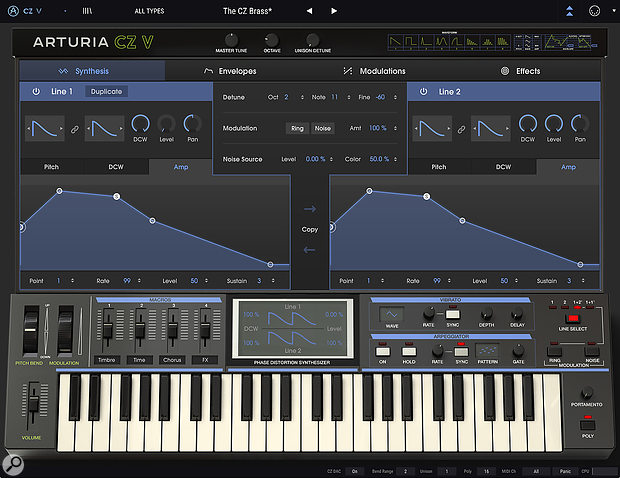Toggle Line 2 power button
The width and height of the screenshot is (620, 478).
click(x=423, y=92)
